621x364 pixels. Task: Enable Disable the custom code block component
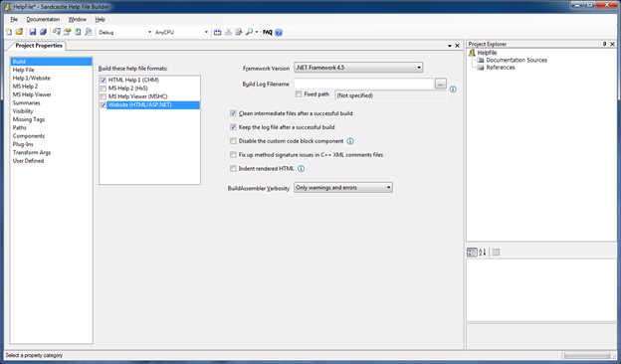(x=233, y=141)
